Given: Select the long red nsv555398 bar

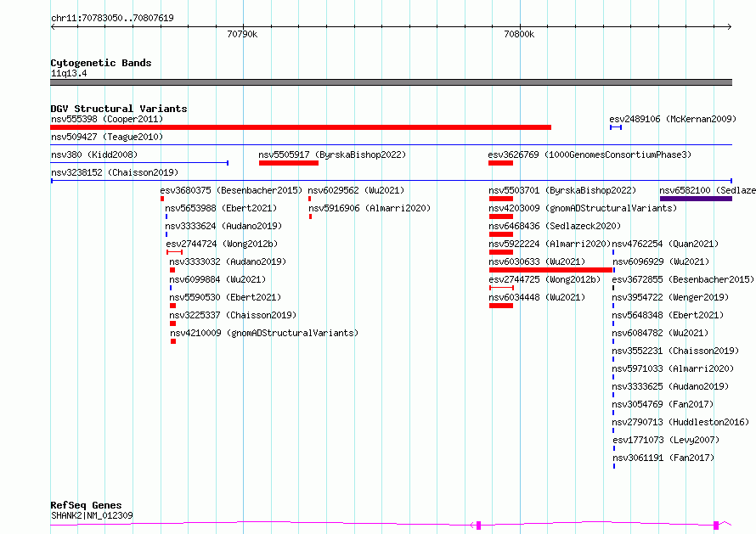Looking at the screenshot, I should (x=301, y=127).
